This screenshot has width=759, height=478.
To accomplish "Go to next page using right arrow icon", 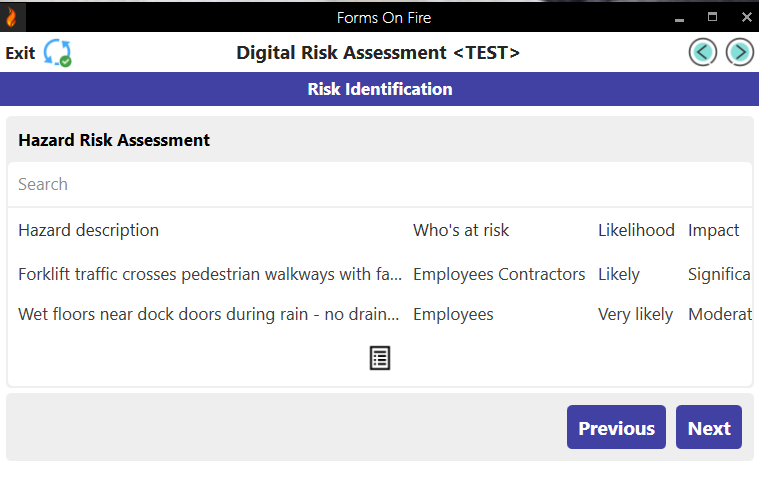I will point(740,52).
